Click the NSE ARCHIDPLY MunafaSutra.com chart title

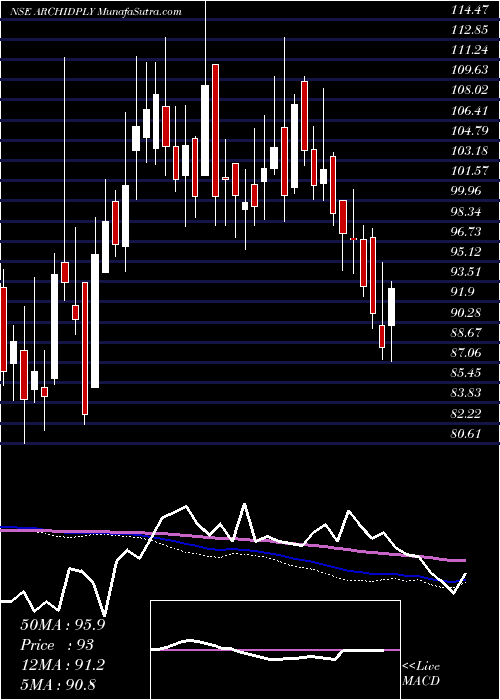point(96,12)
